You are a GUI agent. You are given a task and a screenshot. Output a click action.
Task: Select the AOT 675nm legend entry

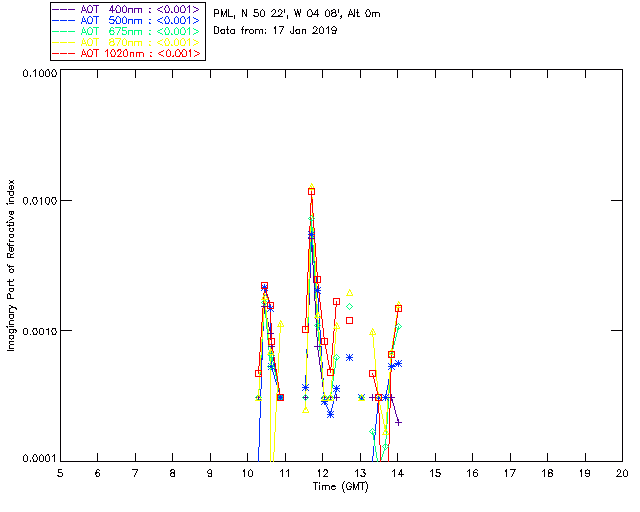[x=127, y=31]
